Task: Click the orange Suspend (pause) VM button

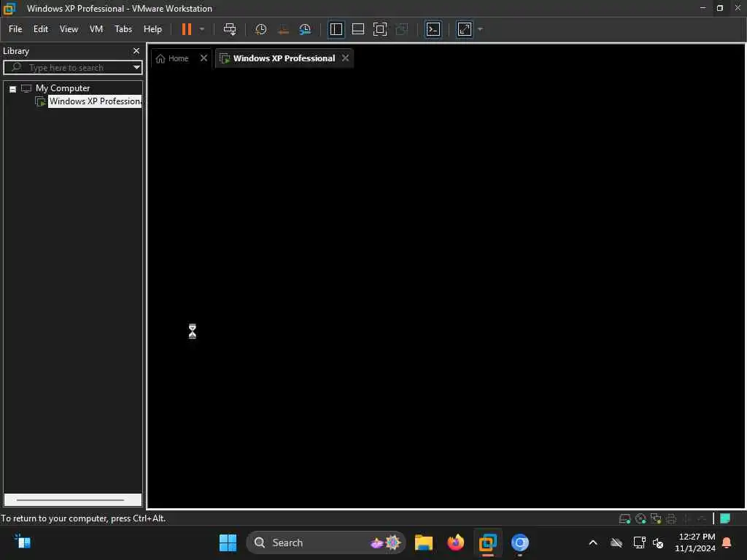Action: [186, 29]
